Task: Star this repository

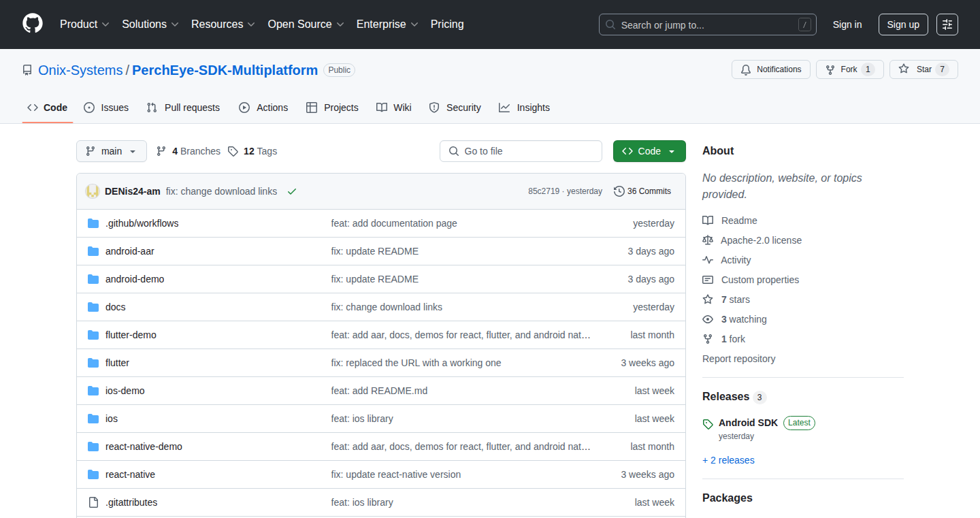Action: pyautogui.click(x=924, y=69)
